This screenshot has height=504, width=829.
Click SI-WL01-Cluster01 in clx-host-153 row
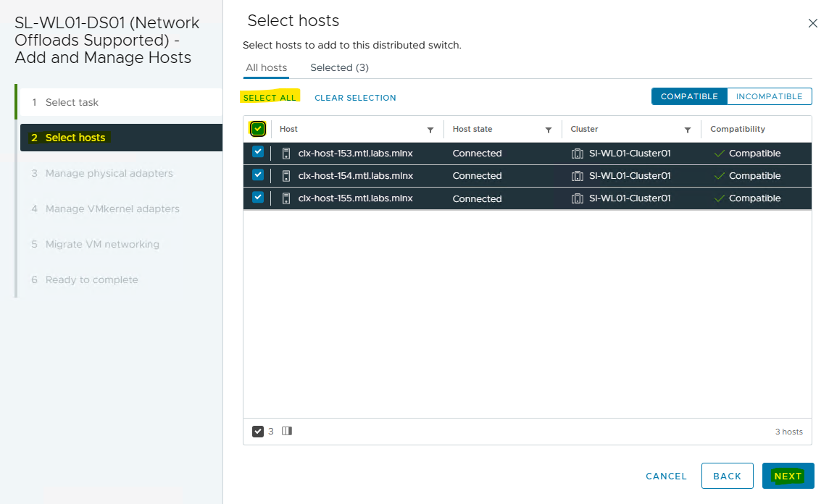click(630, 154)
